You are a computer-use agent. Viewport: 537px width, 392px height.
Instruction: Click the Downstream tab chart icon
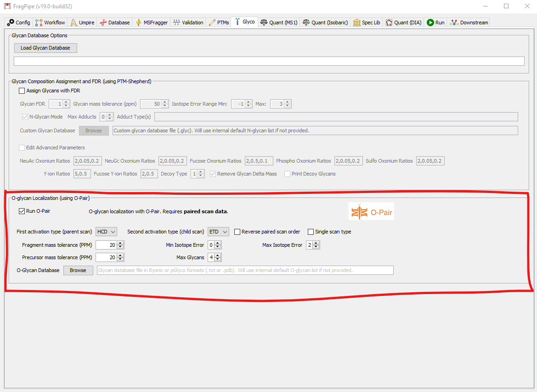point(454,22)
